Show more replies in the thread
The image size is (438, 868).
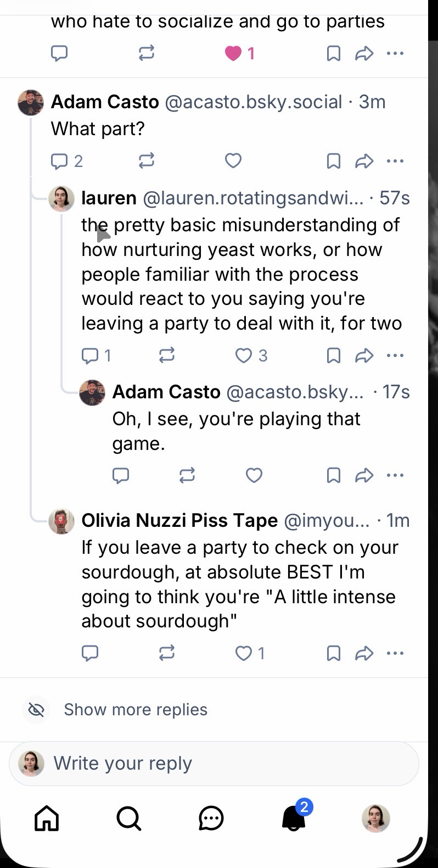point(136,710)
